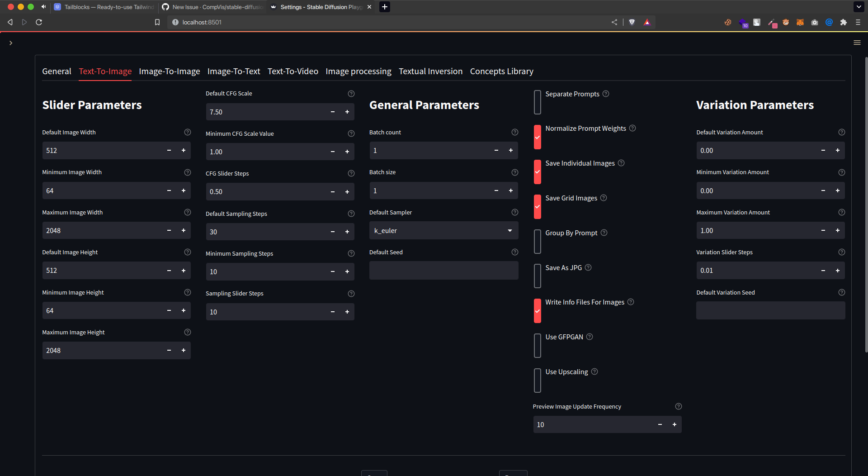Open the app hamburger menu top right
Viewport: 868px width, 476px height.
tap(857, 43)
